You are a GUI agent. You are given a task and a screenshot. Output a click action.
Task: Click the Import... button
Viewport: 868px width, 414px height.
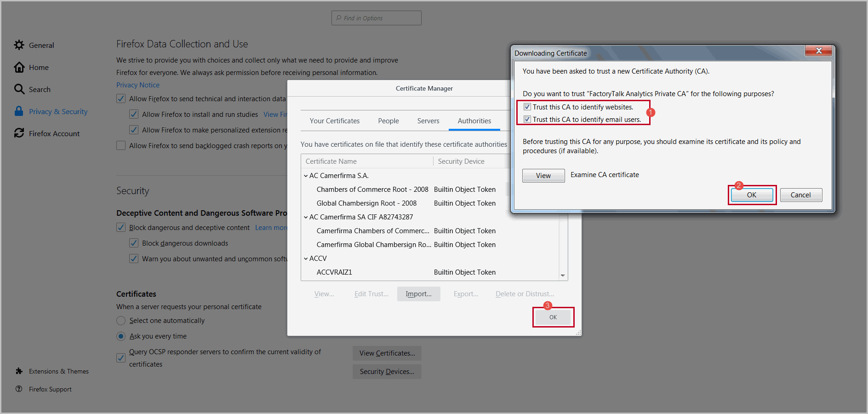[418, 294]
